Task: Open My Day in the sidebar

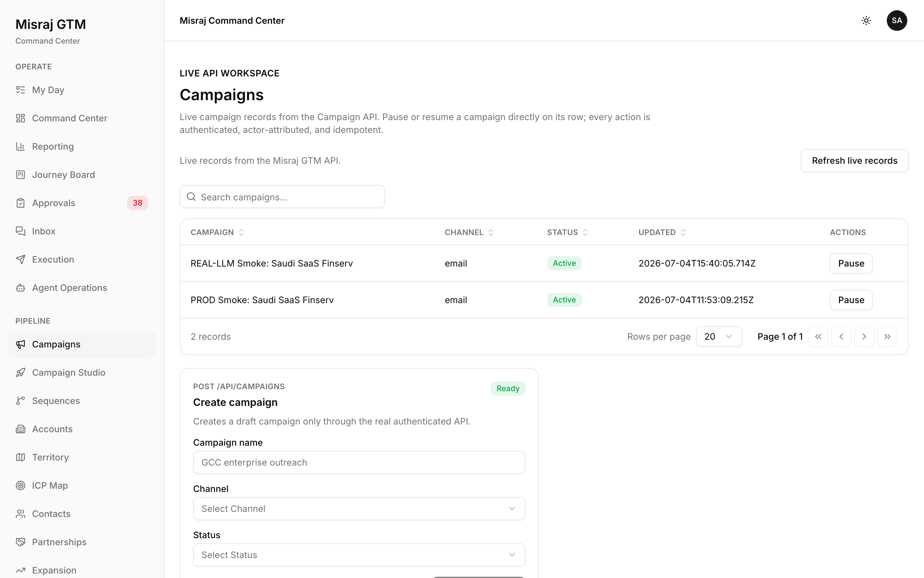Action: (82, 90)
